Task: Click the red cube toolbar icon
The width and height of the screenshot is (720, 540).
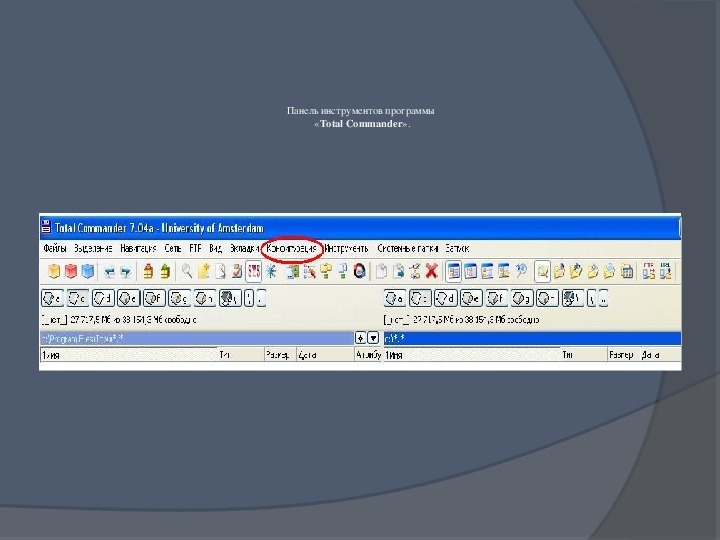Action: (x=71, y=271)
